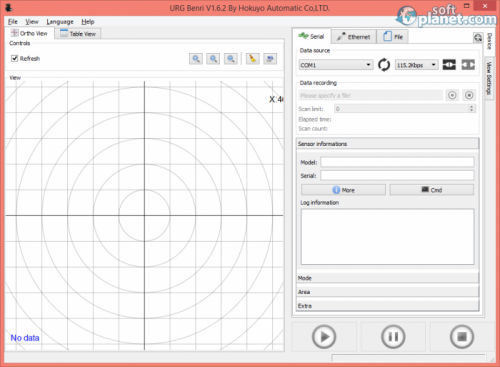The image size is (500, 367).
Task: Open the View menu
Action: (x=32, y=22)
